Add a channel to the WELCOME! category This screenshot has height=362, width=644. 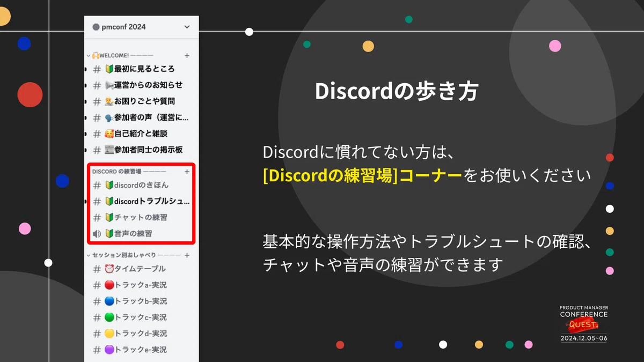[187, 55]
